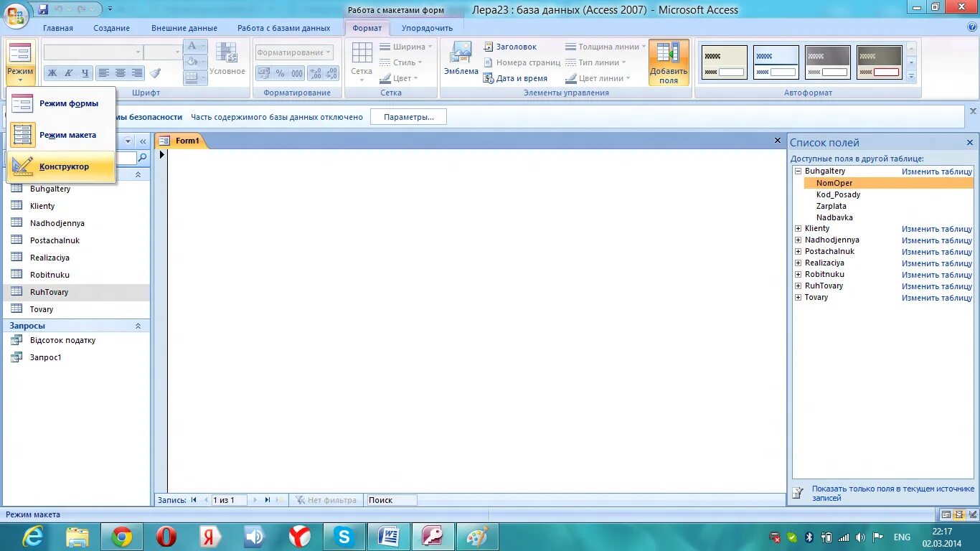Open the font size combo box
Screen dimensions: 980x551
pos(162,52)
